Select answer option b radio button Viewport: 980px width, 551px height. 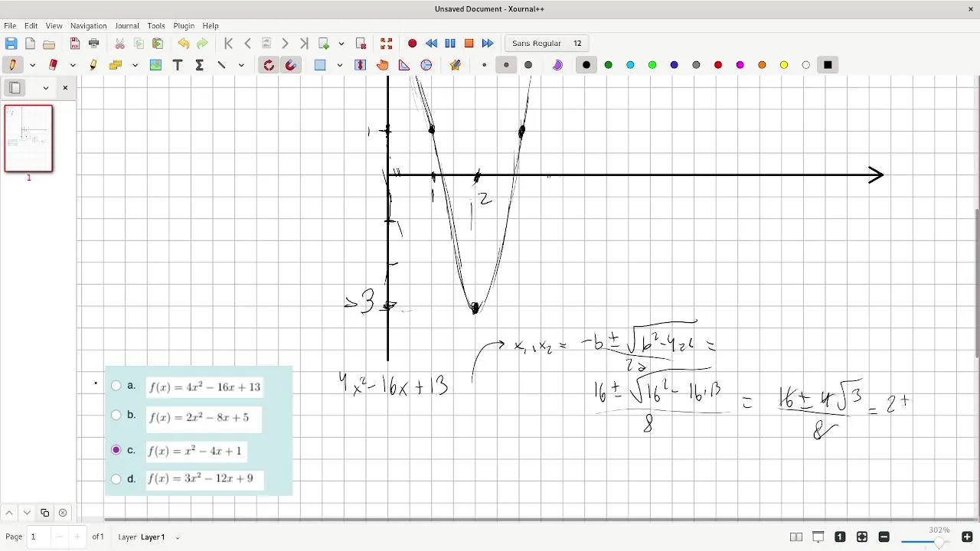click(116, 416)
